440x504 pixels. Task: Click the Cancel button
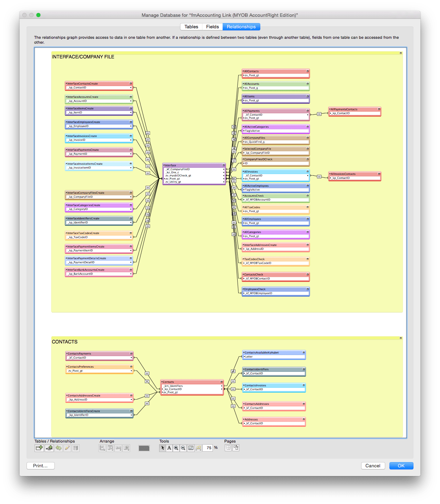(x=373, y=466)
